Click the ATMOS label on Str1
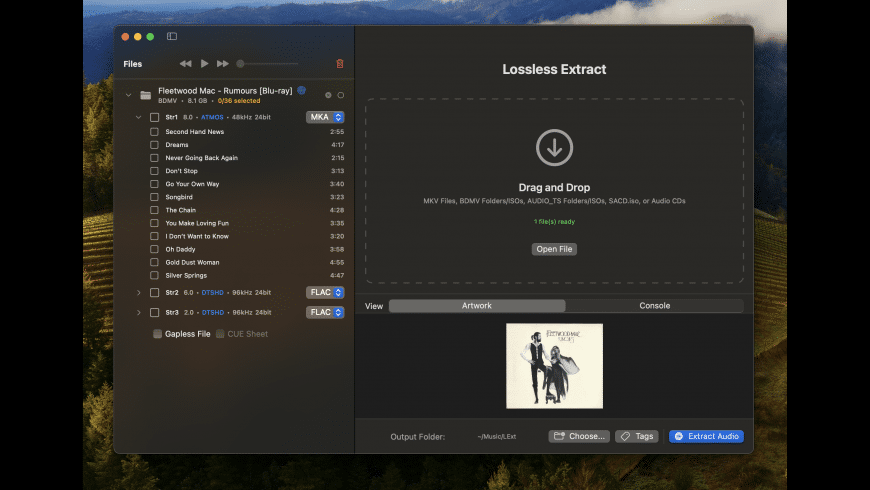This screenshot has width=870, height=490. pyautogui.click(x=212, y=117)
